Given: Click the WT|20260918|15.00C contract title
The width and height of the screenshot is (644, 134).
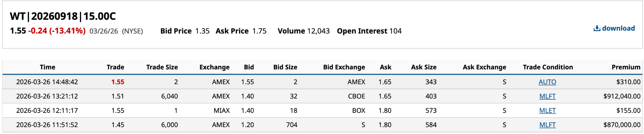Looking at the screenshot, I should pyautogui.click(x=63, y=16).
